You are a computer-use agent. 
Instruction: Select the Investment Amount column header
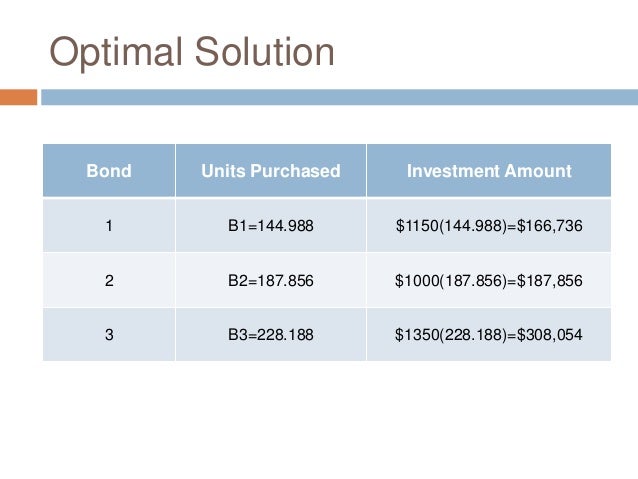pos(489,171)
